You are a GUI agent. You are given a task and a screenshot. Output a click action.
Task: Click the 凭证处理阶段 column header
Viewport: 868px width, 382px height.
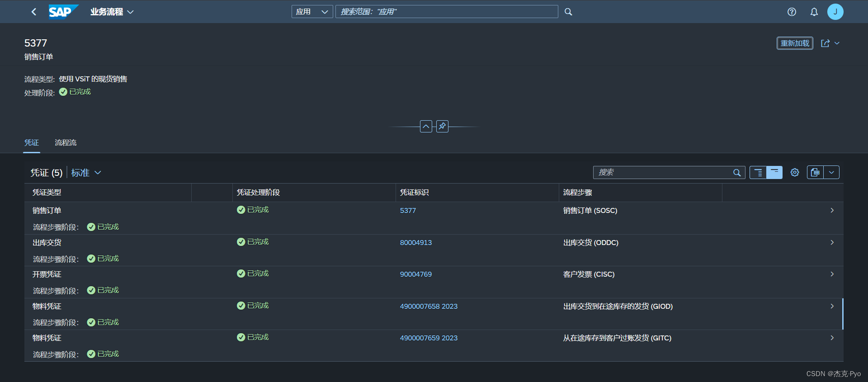[314, 193]
